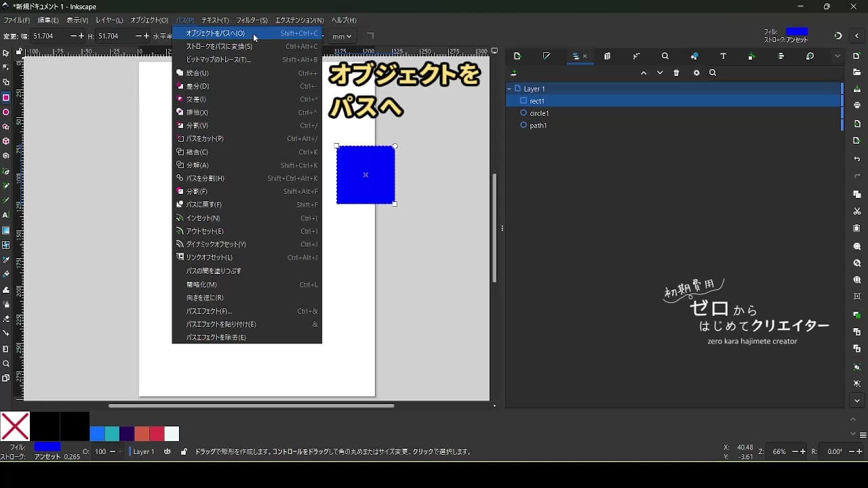Expand more panel tabs chevron

pos(837,56)
